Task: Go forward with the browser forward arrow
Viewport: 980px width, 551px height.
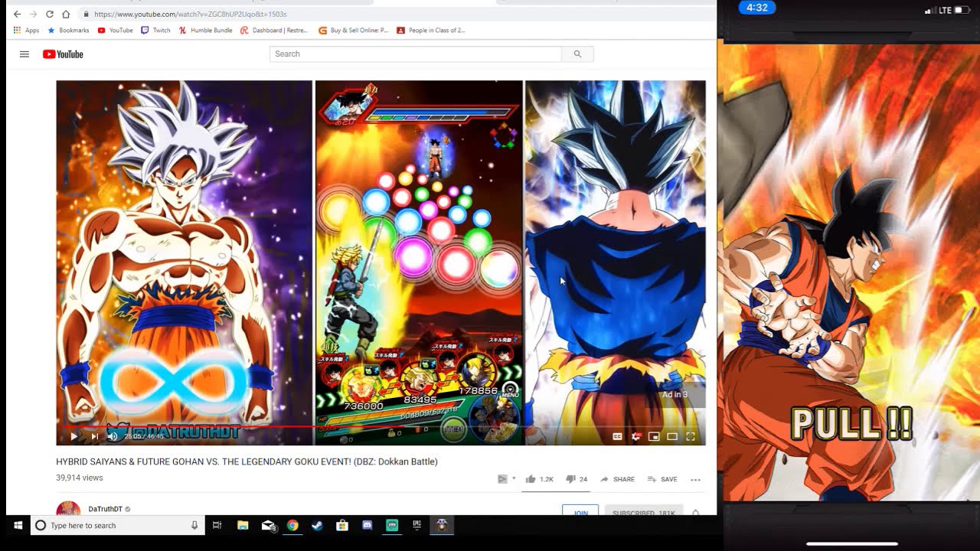Action: click(33, 14)
